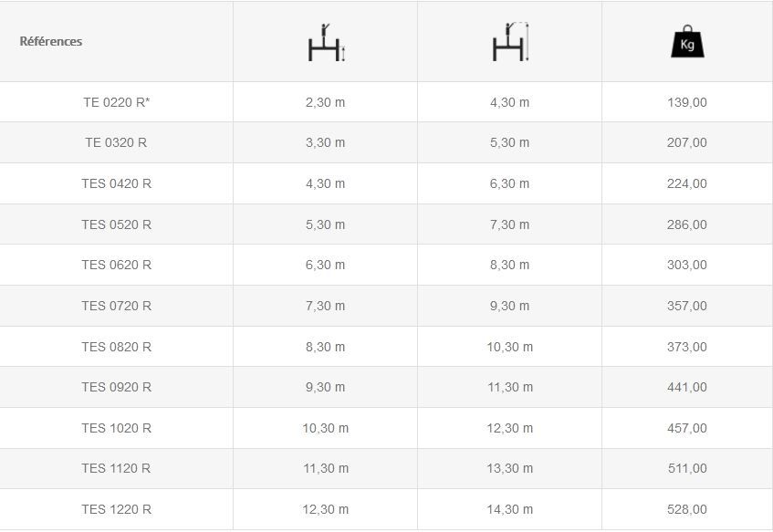Click the 441,00 weight value
The height and width of the screenshot is (532, 773).
(x=687, y=387)
